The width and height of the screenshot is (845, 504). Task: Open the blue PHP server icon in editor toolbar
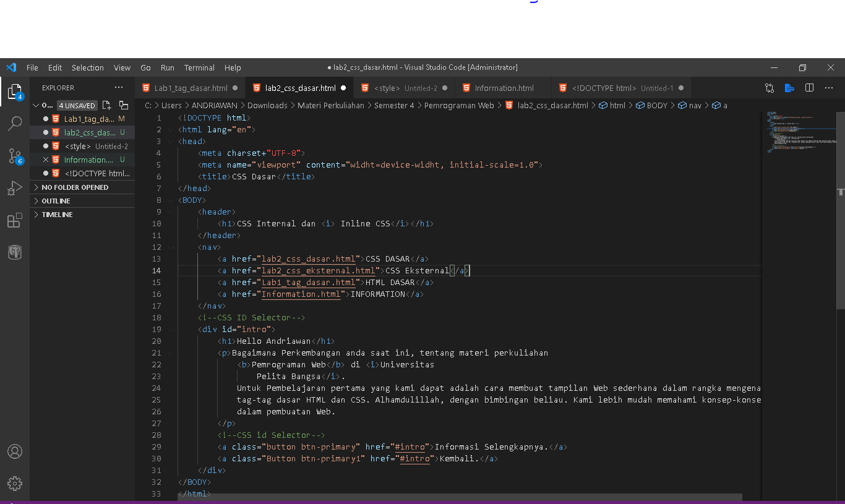point(789,88)
